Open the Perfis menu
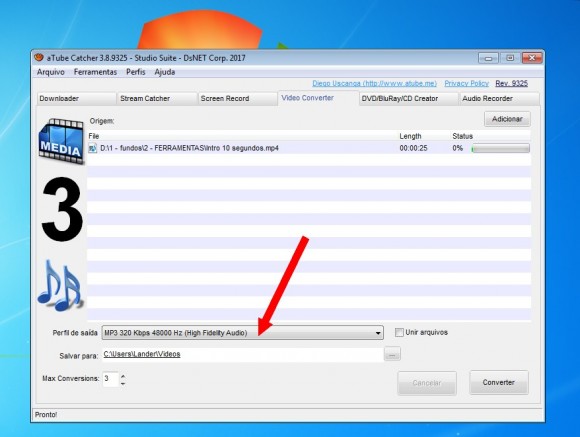This screenshot has width=580, height=437. [136, 72]
